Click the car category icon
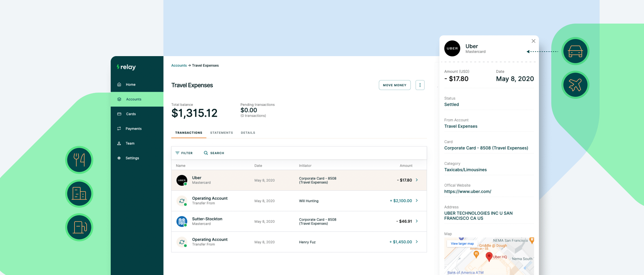Screen dimensions: 644x275 click(575, 51)
